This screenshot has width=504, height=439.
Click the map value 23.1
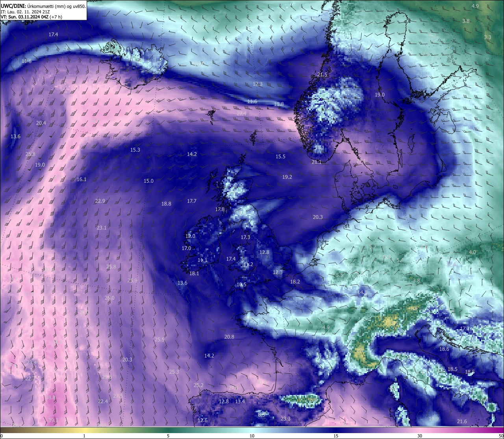tap(102, 228)
